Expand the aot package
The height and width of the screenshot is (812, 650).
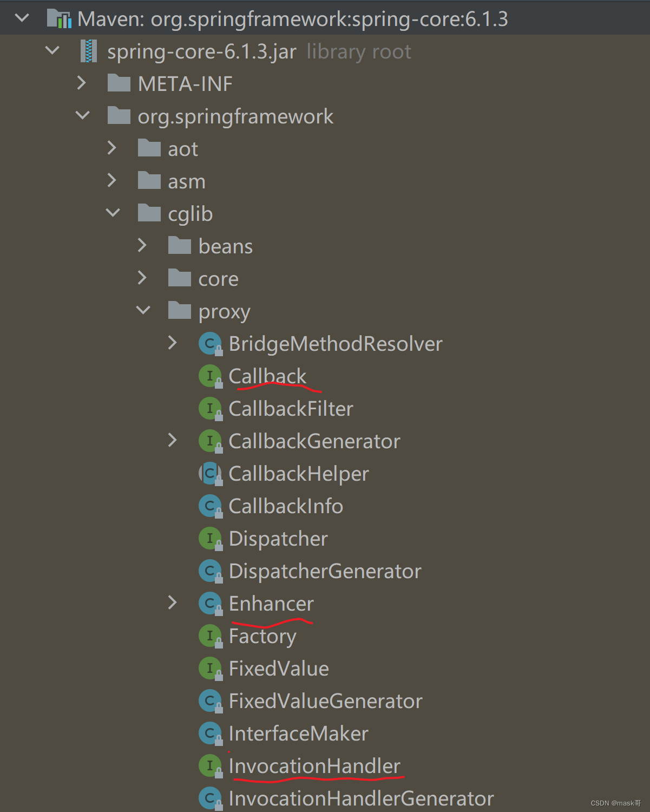coord(112,148)
